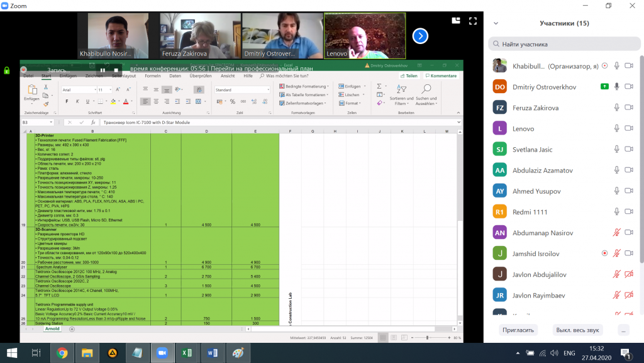
Task: Switch Zoom to gallery view layout
Action: click(x=456, y=21)
